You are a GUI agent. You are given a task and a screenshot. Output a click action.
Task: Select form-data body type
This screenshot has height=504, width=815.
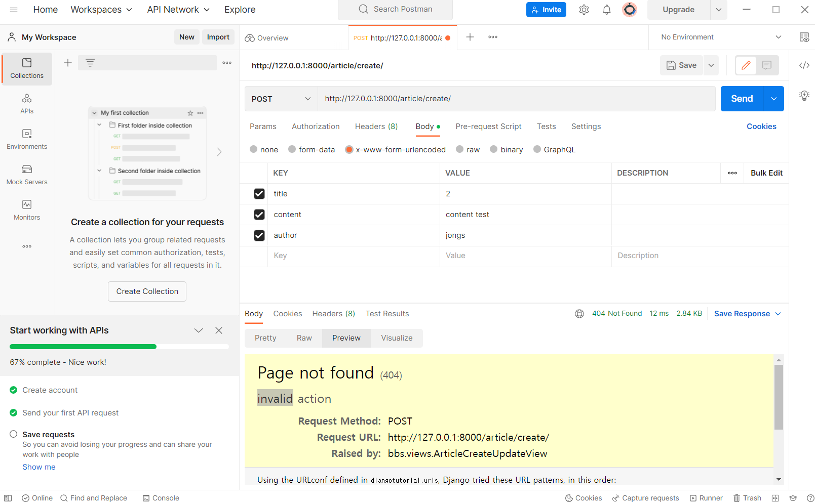pos(292,149)
